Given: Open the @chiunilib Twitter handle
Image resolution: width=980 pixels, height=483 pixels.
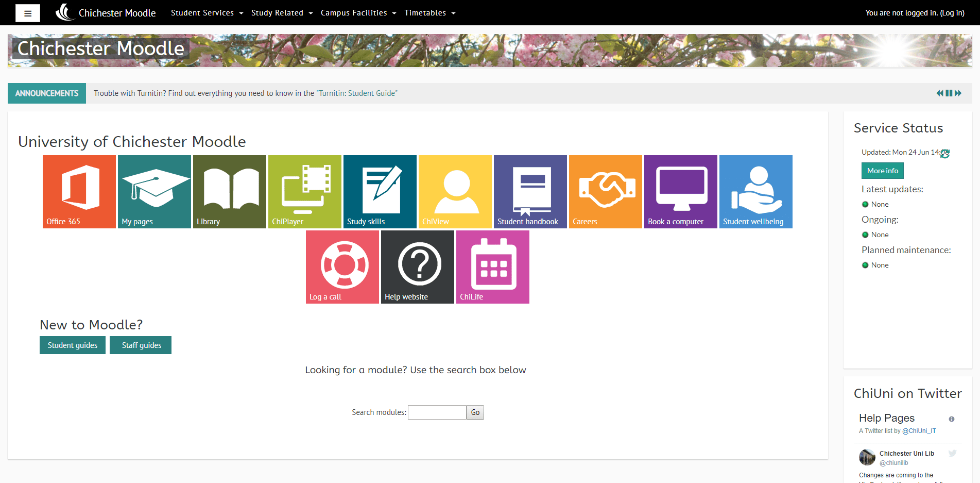Looking at the screenshot, I should coord(894,463).
